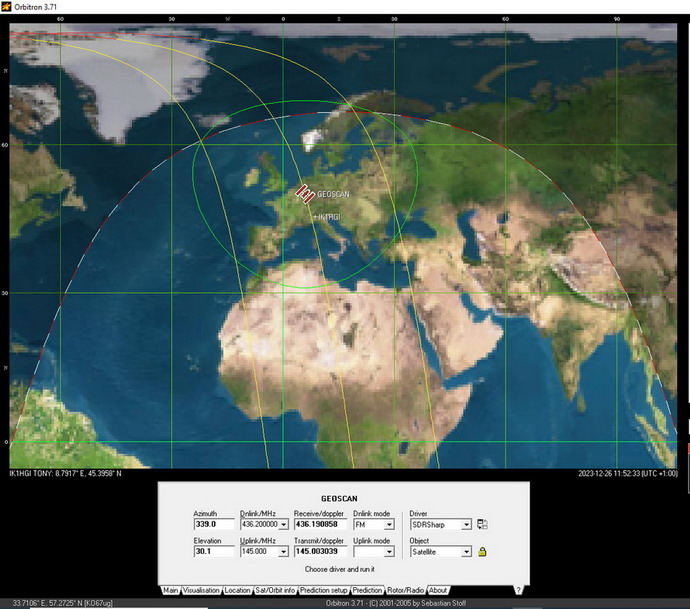
Task: Click the 'Choose driver and run it' message
Action: tap(340, 569)
